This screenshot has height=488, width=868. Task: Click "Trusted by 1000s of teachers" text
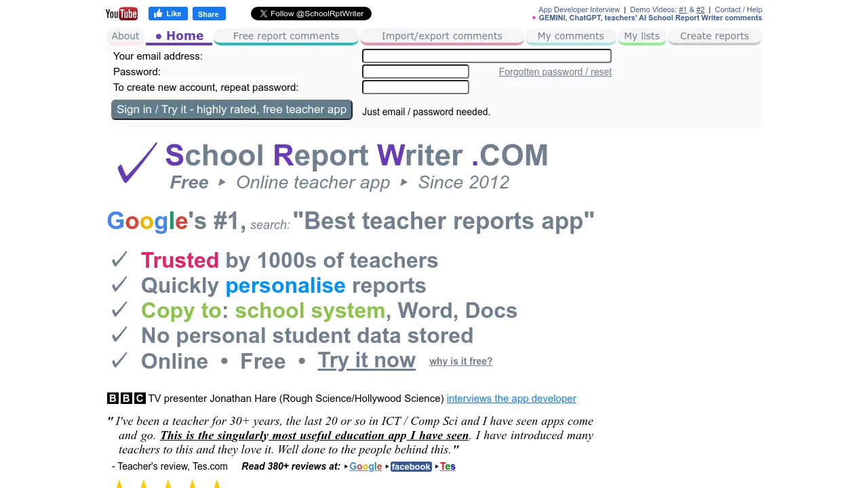point(290,260)
